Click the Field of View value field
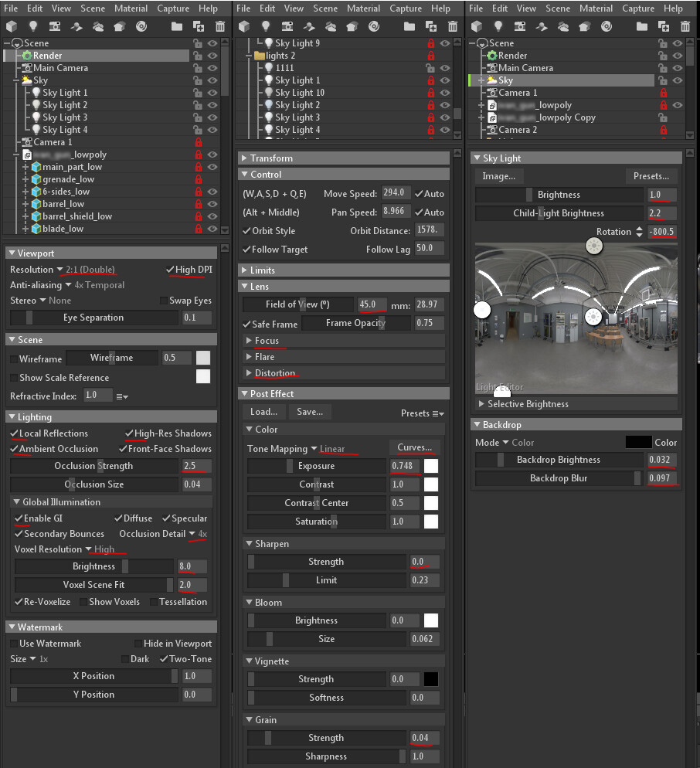Viewport: 700px width, 768px height. click(372, 304)
